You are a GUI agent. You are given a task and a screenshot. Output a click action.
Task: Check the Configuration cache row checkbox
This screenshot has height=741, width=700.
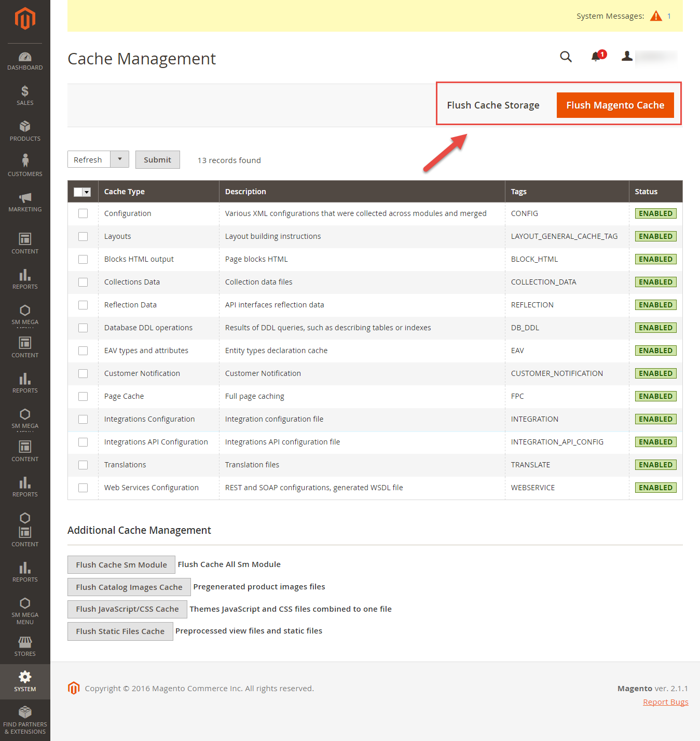[83, 213]
